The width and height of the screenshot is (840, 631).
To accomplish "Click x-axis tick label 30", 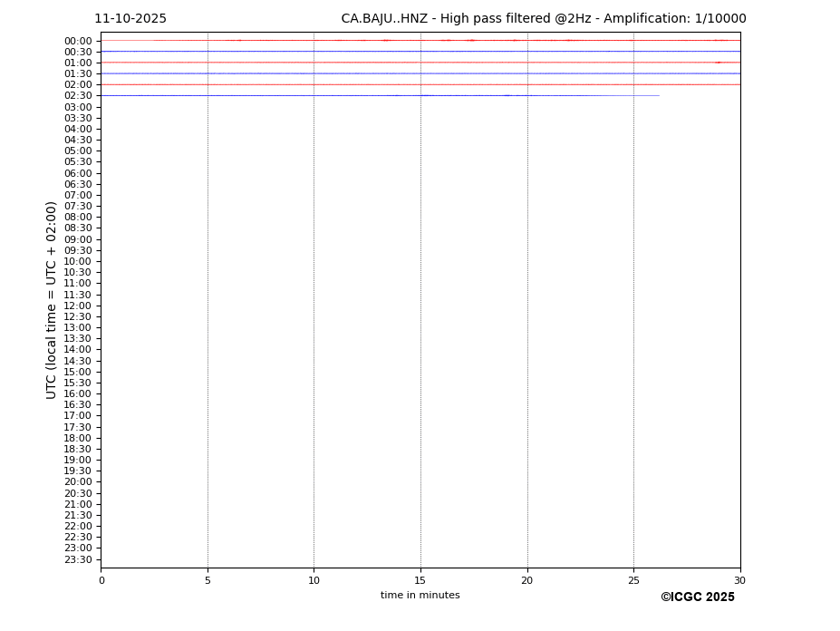I will 739,580.
